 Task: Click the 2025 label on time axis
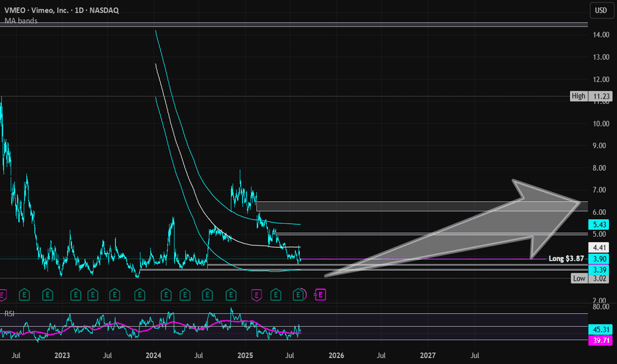245,355
